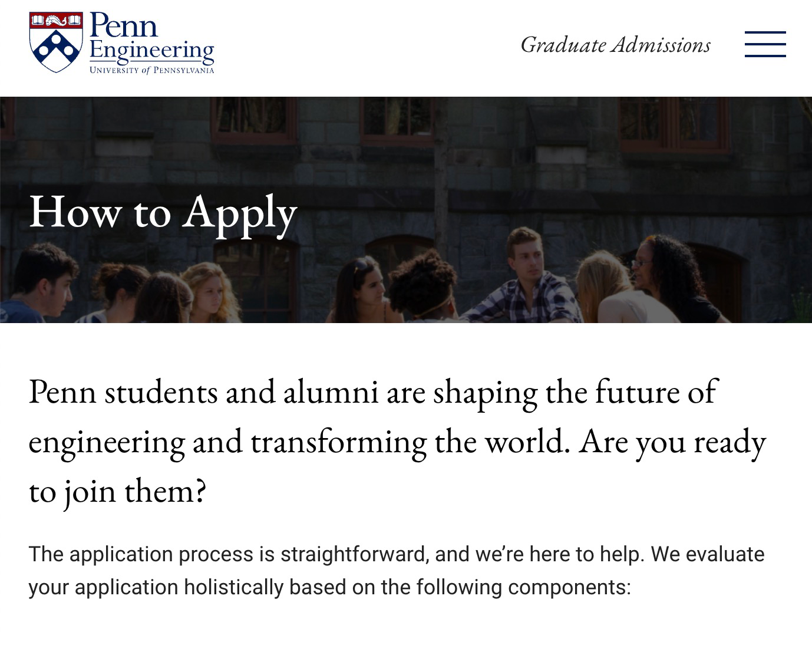Open the hamburger navigation menu

pos(765,44)
